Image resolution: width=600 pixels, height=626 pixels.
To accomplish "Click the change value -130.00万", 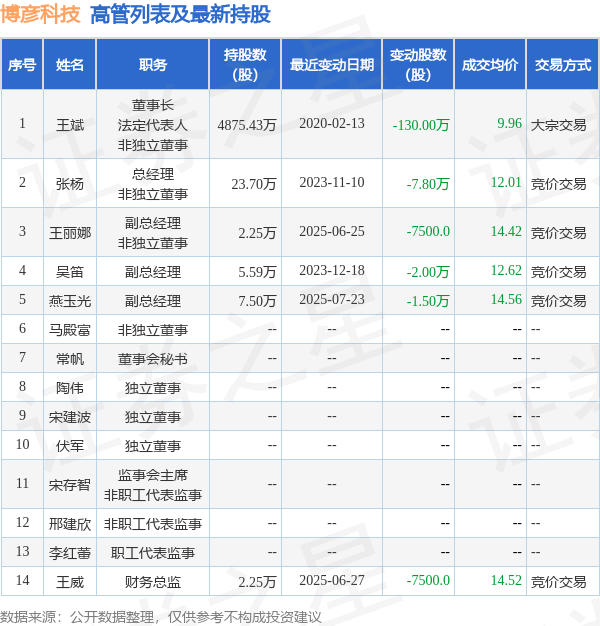I will pos(421,125).
